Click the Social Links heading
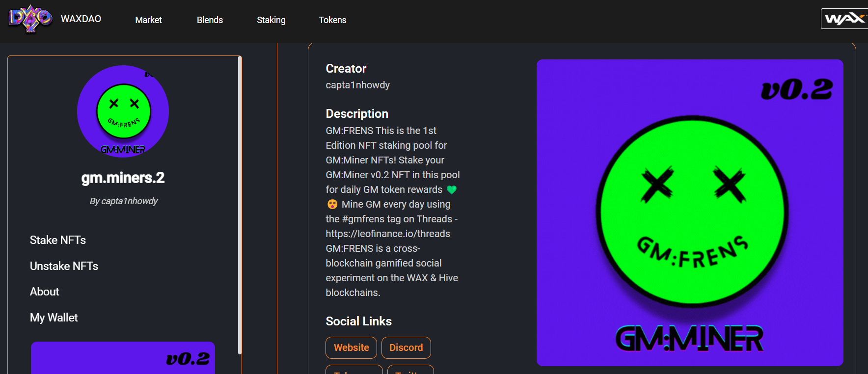868x374 pixels. tap(358, 321)
